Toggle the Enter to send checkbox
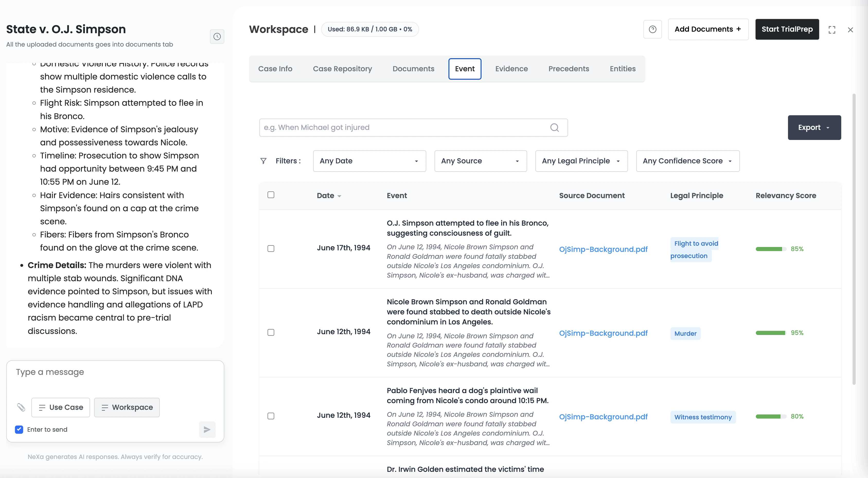This screenshot has height=478, width=868. coord(19,429)
